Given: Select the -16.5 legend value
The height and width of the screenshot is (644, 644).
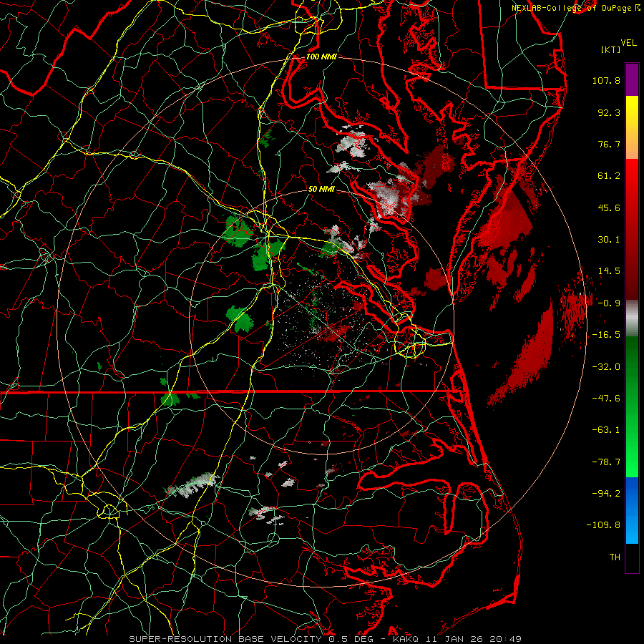Looking at the screenshot, I should tap(606, 335).
